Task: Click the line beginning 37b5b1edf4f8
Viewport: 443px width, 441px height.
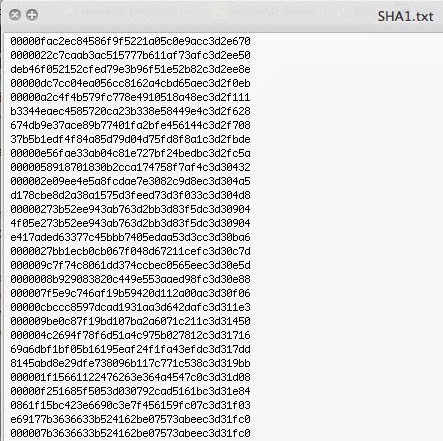Action: (x=130, y=139)
